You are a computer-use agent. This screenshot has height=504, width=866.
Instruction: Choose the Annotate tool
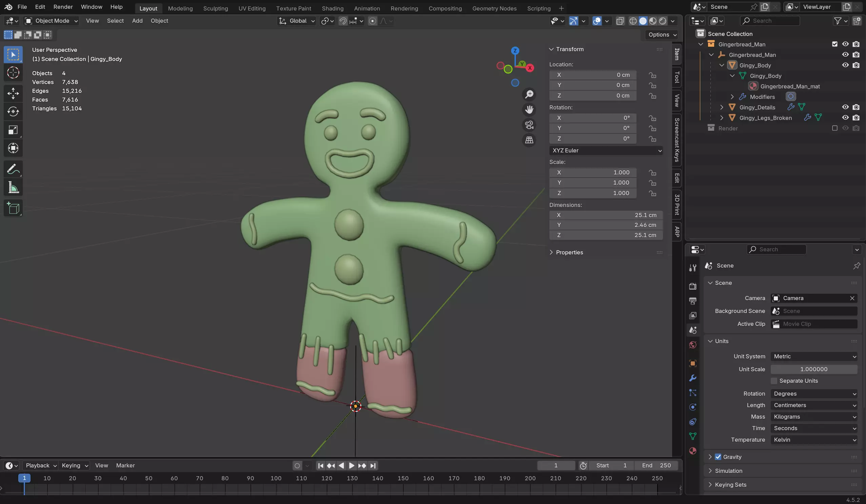click(x=13, y=169)
